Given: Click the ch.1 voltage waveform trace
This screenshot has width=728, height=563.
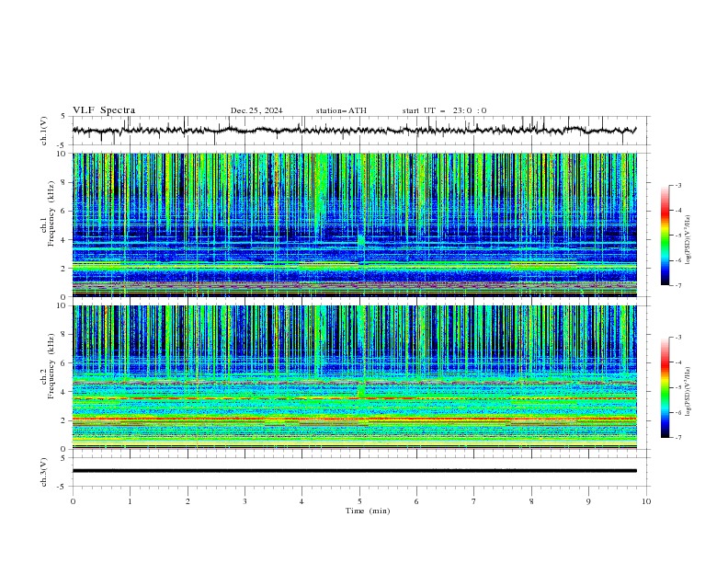Looking at the screenshot, I should click(x=354, y=131).
